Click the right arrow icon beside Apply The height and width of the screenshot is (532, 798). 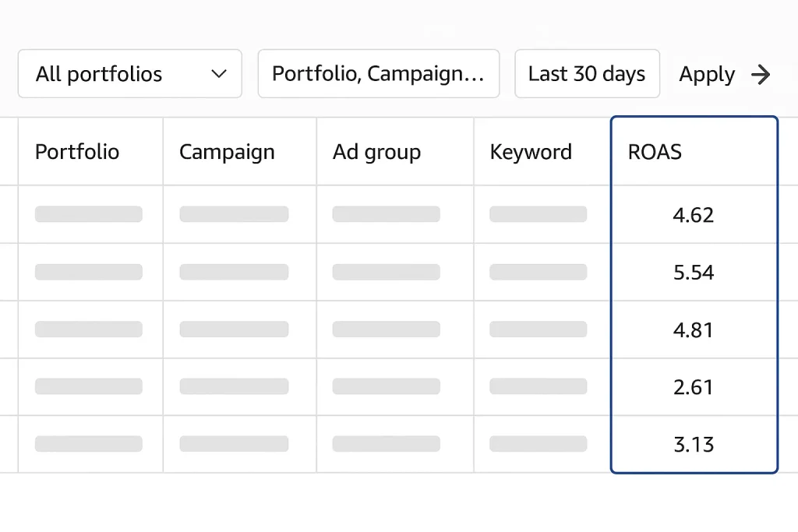761,75
